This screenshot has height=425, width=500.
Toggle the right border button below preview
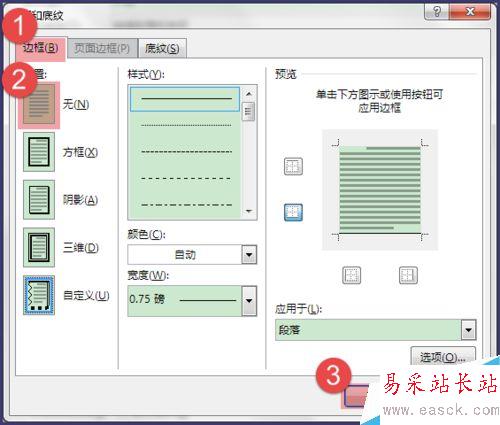(408, 275)
